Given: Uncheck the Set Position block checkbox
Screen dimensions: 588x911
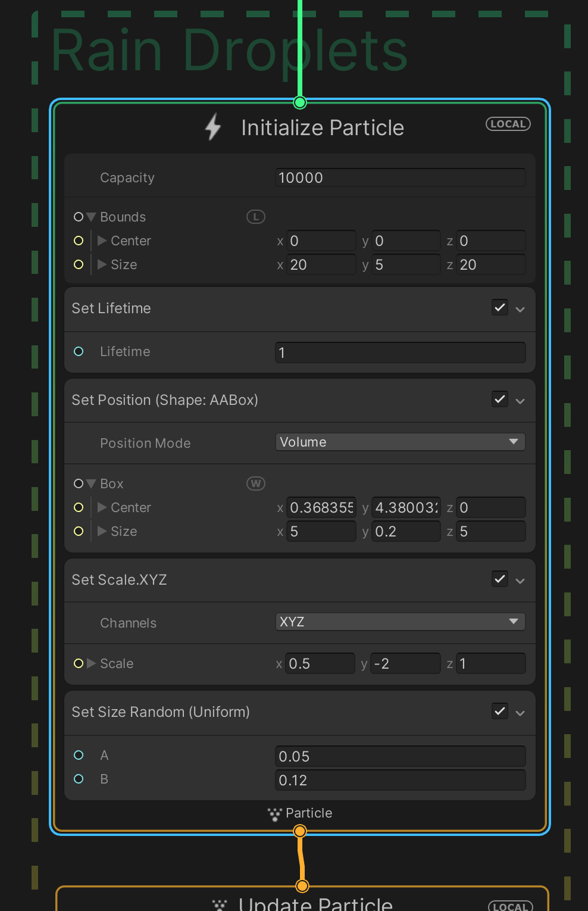Looking at the screenshot, I should pyautogui.click(x=500, y=399).
